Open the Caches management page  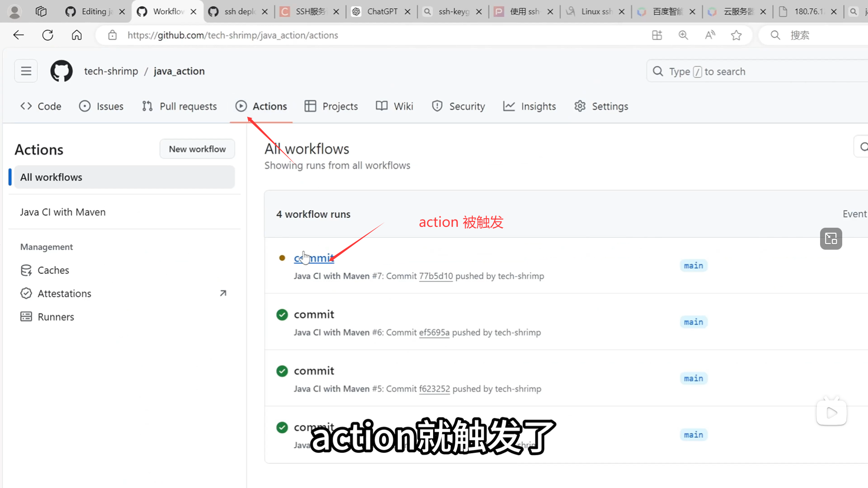(53, 270)
